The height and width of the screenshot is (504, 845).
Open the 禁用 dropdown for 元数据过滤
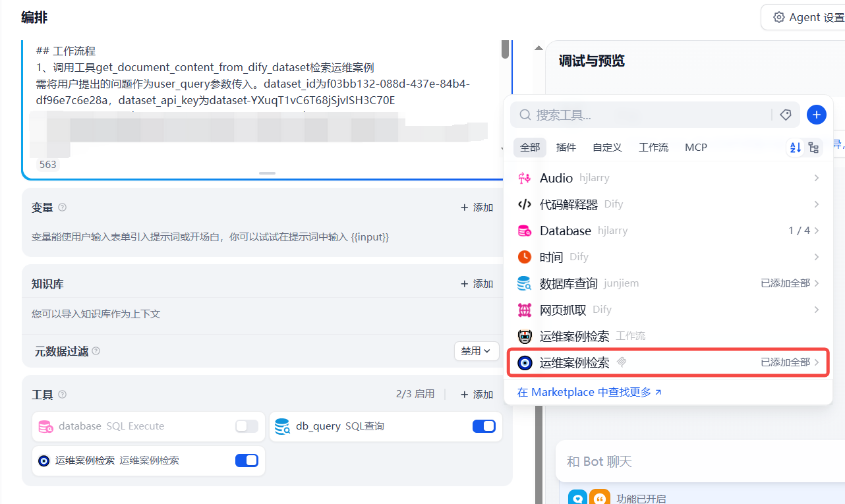[476, 350]
